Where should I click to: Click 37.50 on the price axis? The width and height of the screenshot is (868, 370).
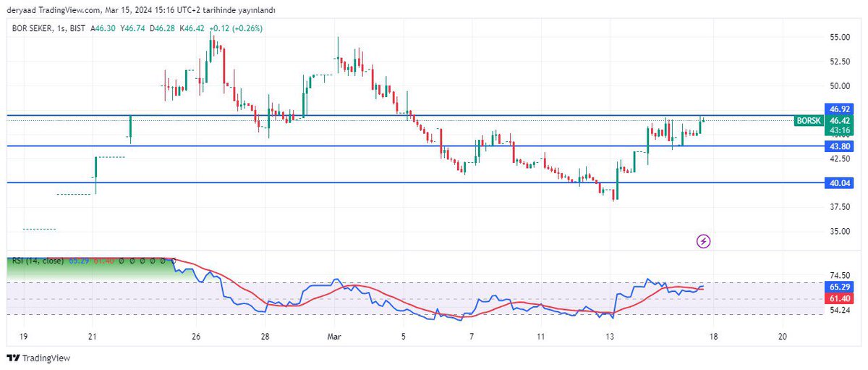tap(840, 206)
